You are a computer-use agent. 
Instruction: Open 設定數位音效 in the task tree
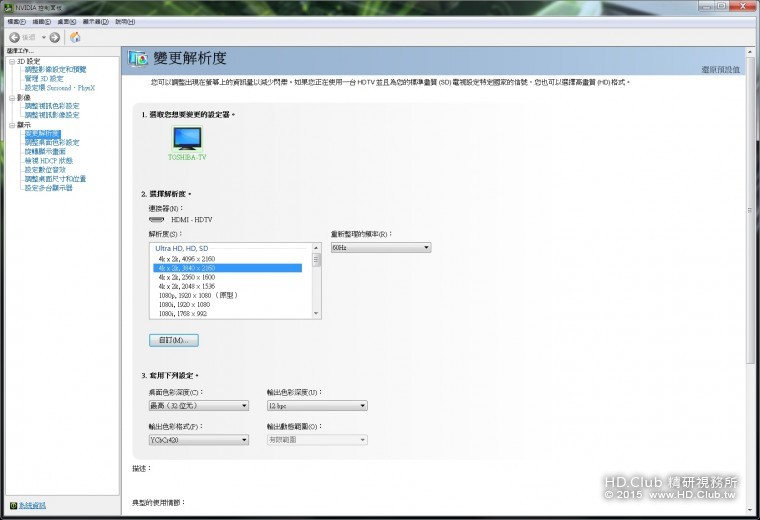[45, 170]
